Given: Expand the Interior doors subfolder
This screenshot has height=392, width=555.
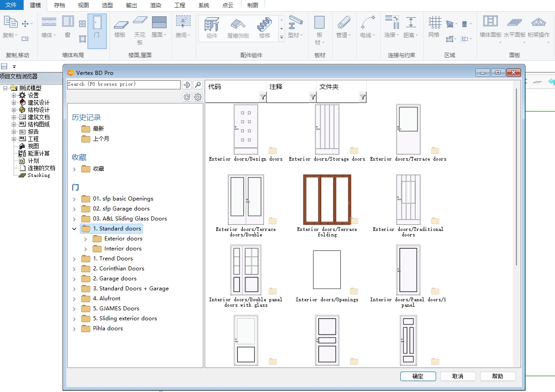Looking at the screenshot, I should [85, 249].
